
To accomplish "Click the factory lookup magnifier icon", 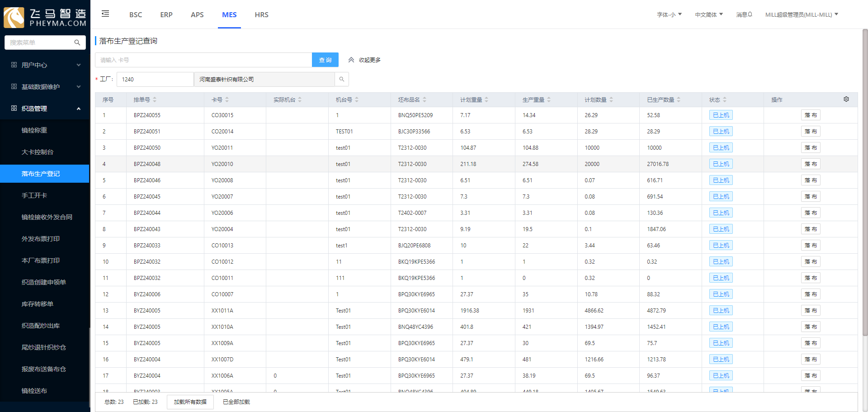I will (342, 79).
